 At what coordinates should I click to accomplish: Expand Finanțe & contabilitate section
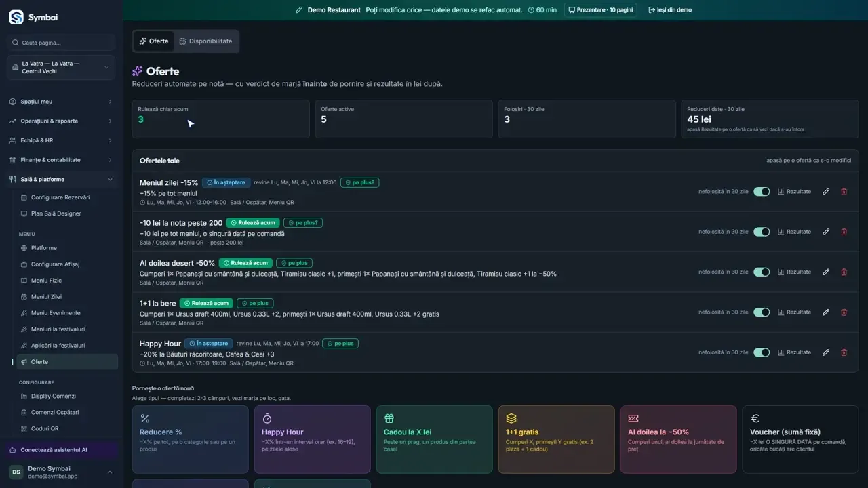point(61,160)
